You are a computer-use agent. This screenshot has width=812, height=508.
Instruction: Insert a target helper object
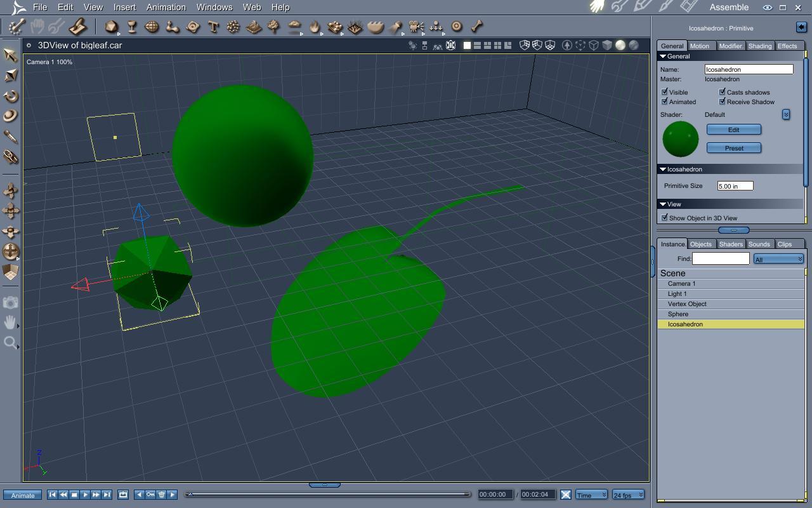coord(457,27)
